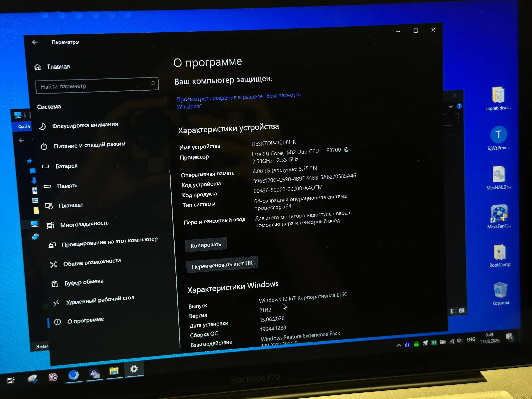
Task: Open the Буфер обмена section
Action: coord(78,282)
